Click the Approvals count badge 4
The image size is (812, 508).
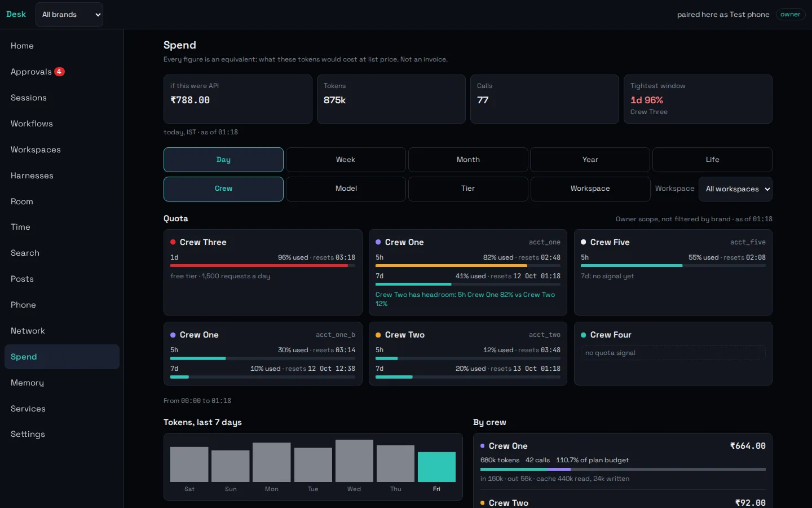point(59,72)
